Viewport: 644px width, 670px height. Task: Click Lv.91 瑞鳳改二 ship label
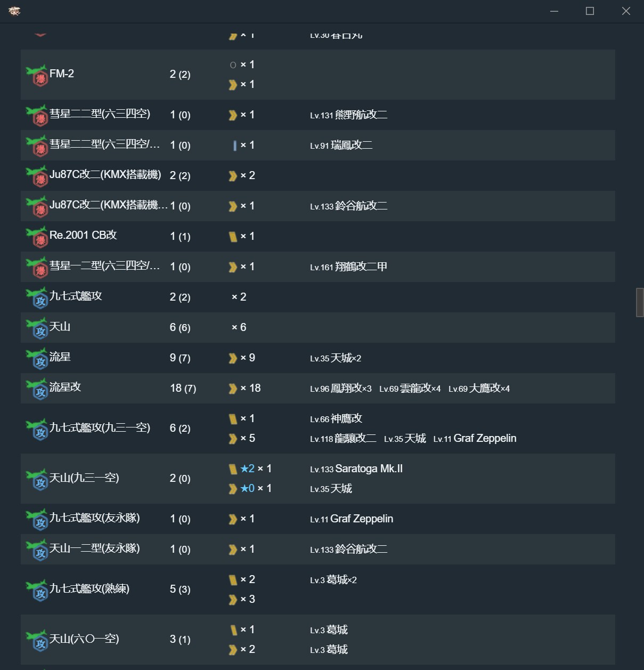341,145
